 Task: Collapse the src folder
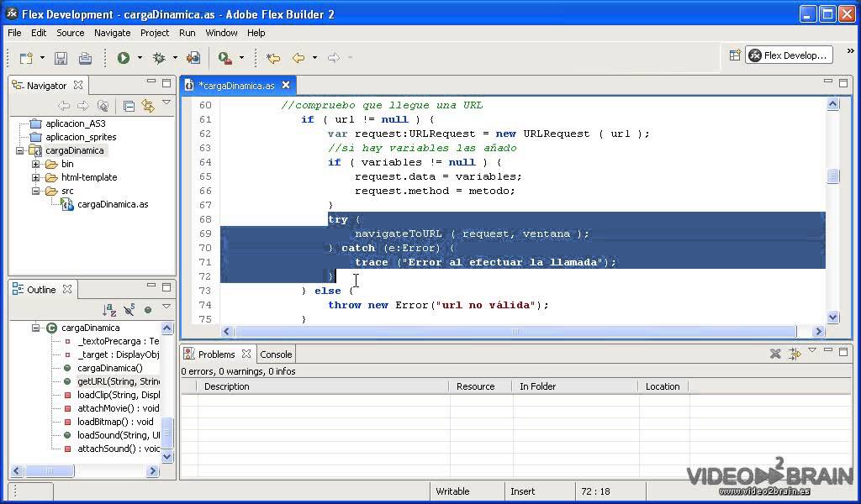point(35,191)
